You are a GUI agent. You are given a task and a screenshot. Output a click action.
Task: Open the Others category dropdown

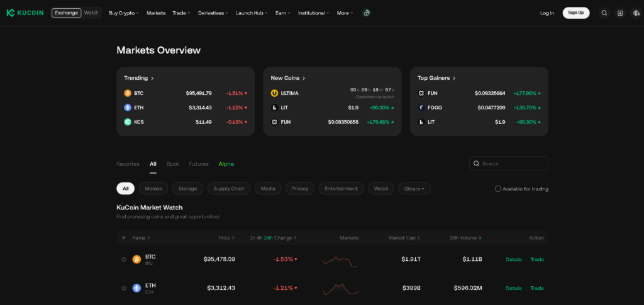pos(414,189)
